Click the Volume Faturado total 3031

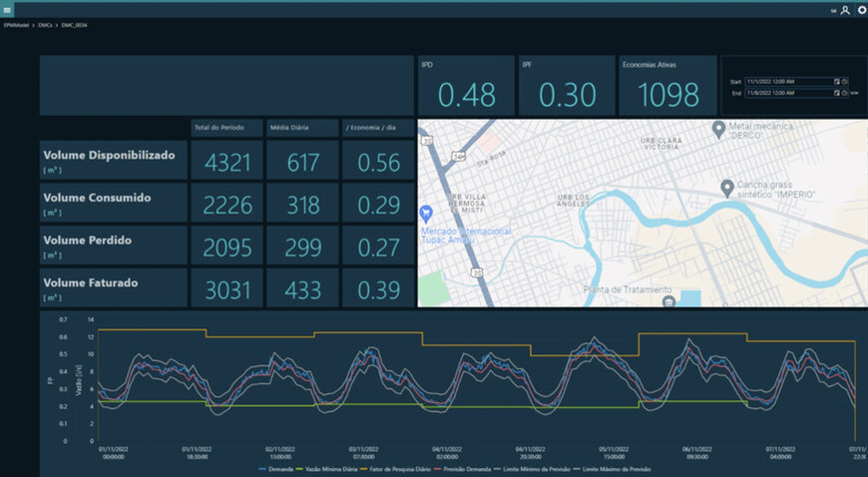[x=227, y=290]
